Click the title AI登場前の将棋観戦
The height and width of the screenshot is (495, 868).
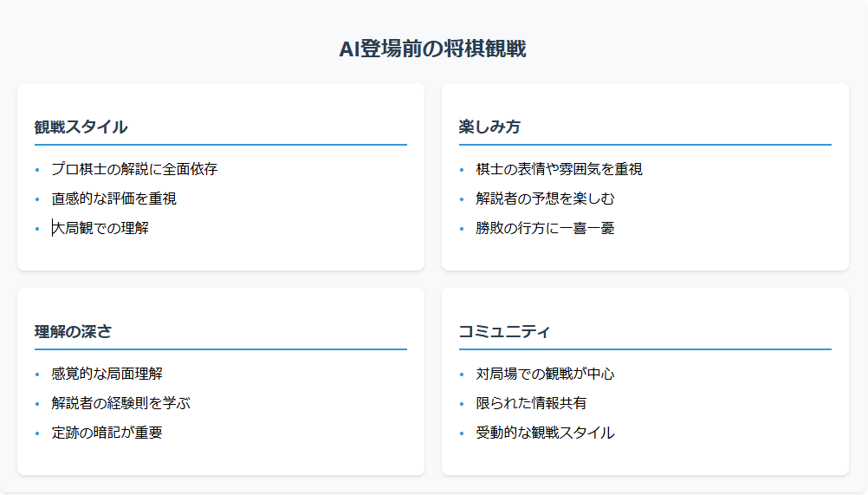[433, 49]
